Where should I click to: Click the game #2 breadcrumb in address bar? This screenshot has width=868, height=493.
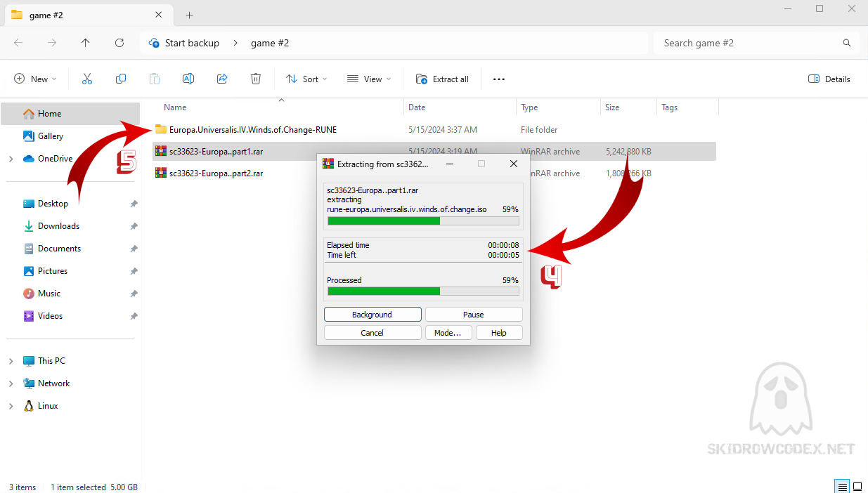[270, 43]
